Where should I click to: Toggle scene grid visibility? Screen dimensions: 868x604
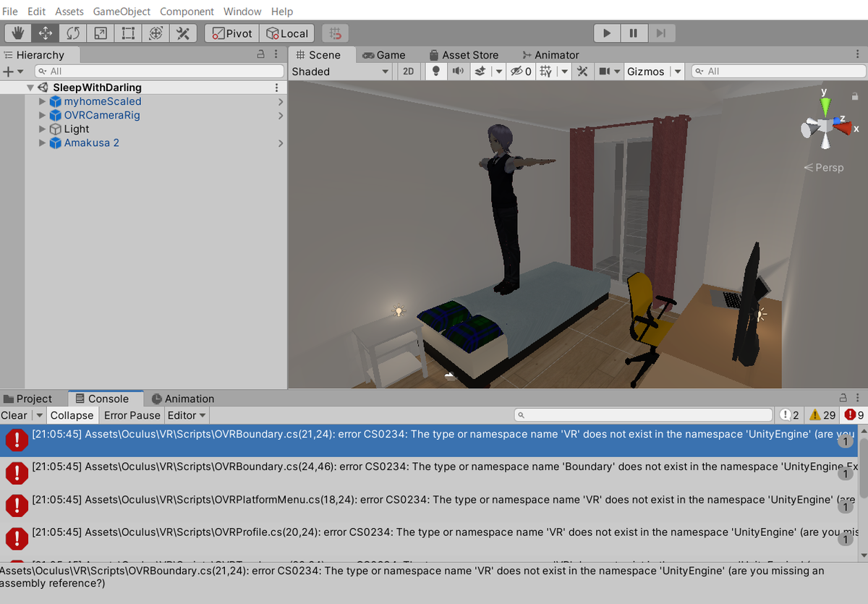(x=546, y=72)
